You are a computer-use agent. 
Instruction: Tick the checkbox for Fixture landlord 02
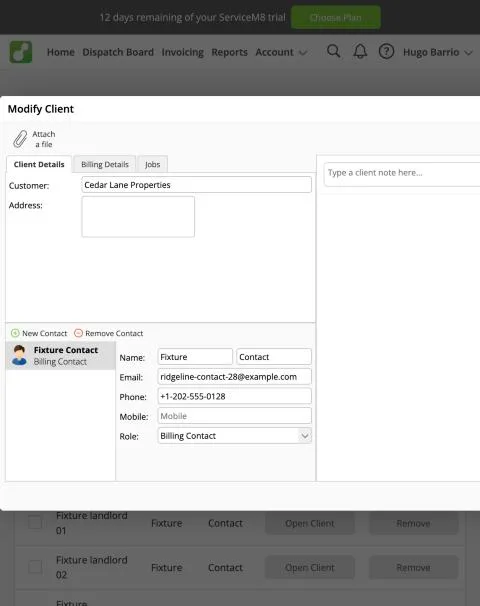[35, 567]
